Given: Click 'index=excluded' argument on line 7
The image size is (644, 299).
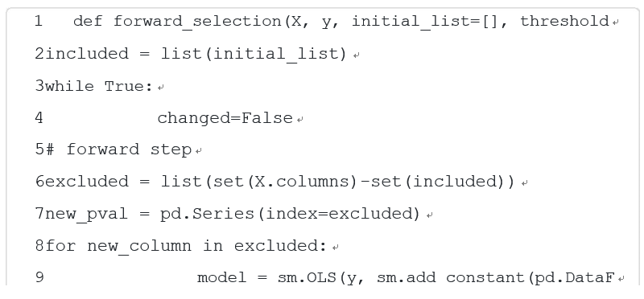Looking at the screenshot, I should coord(338,214).
